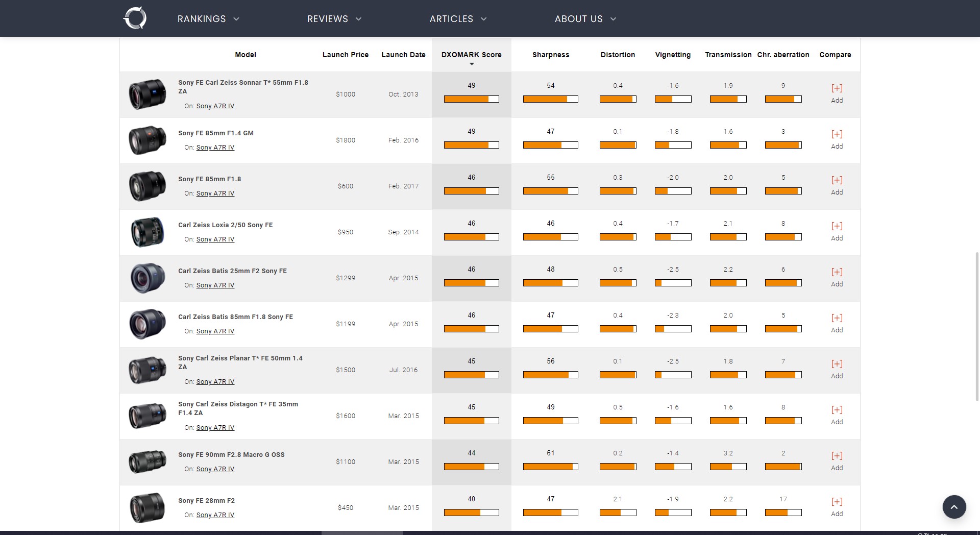Click the Oct. 2013 launch date cell
980x535 pixels.
403,94
